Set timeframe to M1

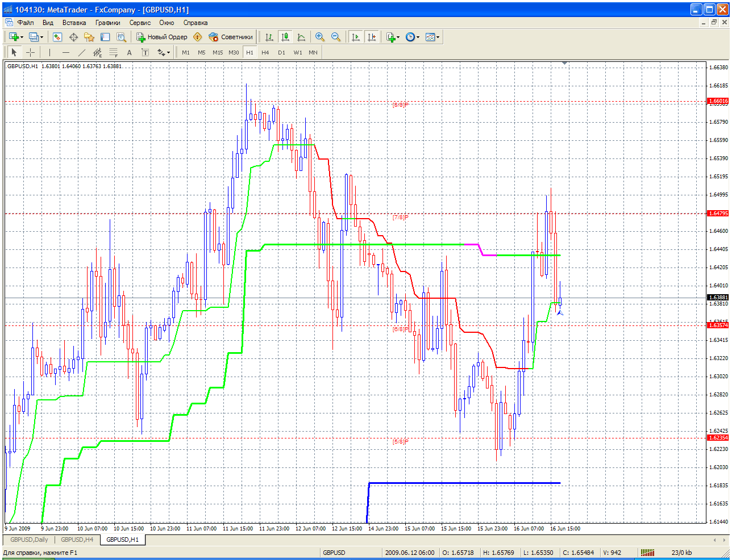[x=186, y=52]
